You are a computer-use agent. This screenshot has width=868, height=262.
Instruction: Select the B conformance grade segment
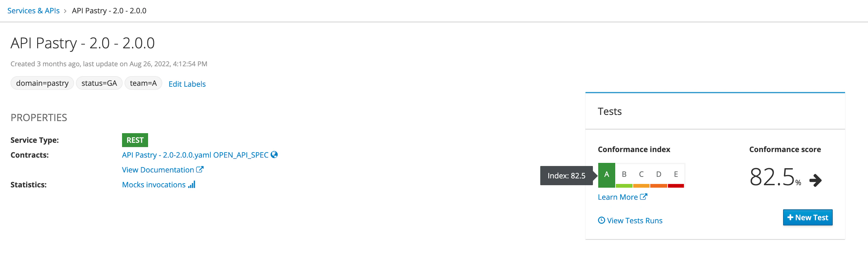tap(624, 175)
